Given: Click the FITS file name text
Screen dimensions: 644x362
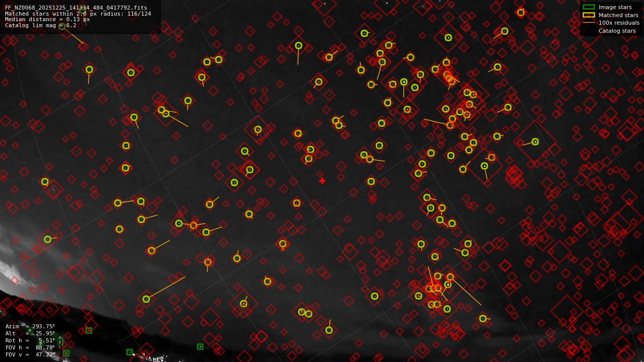Looking at the screenshot, I should pos(76,8).
